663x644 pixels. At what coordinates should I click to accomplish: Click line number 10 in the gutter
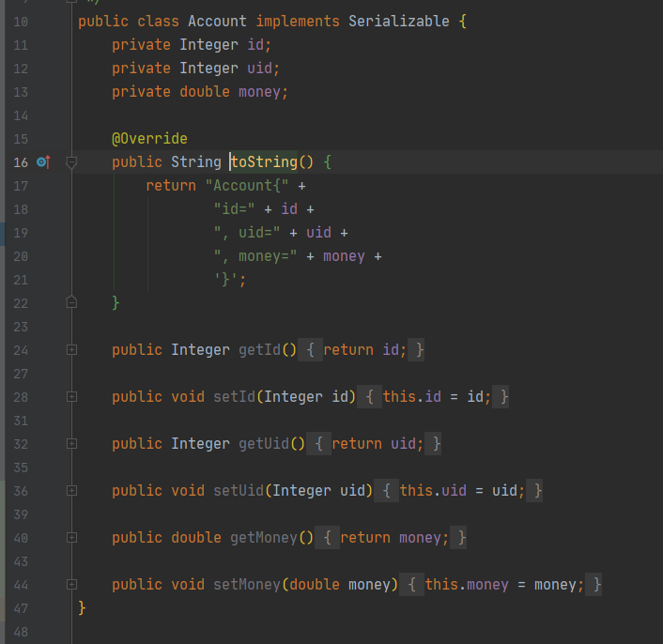21,22
